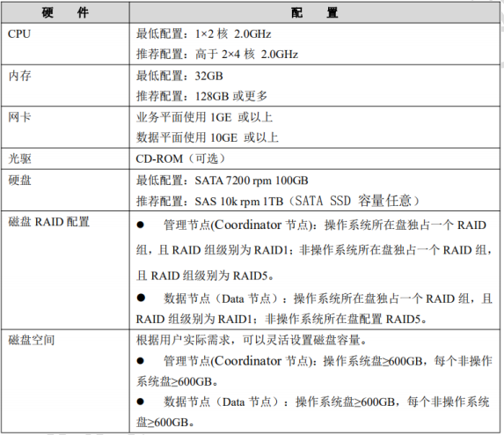This screenshot has height=435, width=504.
Task: Click the Coordinator disk space ≥600GB bullet
Action: 314,371
